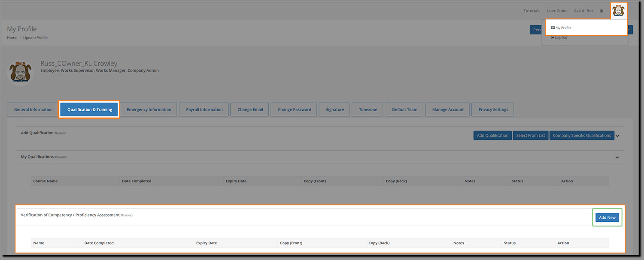Click Action header in Competency table
The image size is (644, 260).
coord(563,243)
